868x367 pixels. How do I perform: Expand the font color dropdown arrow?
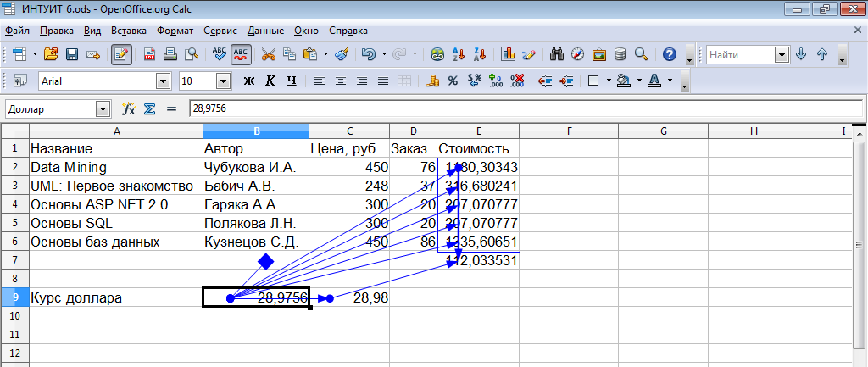(670, 81)
